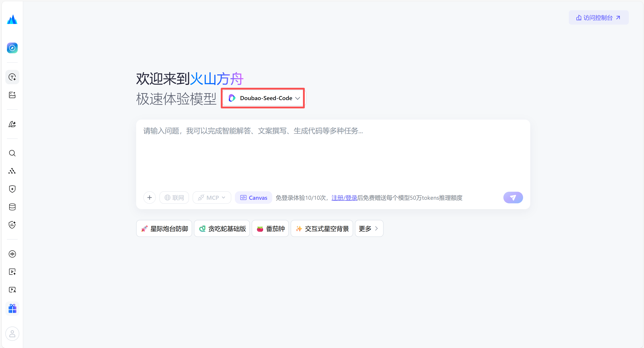Click the 注册/登录 link
This screenshot has height=348, width=644.
(344, 198)
